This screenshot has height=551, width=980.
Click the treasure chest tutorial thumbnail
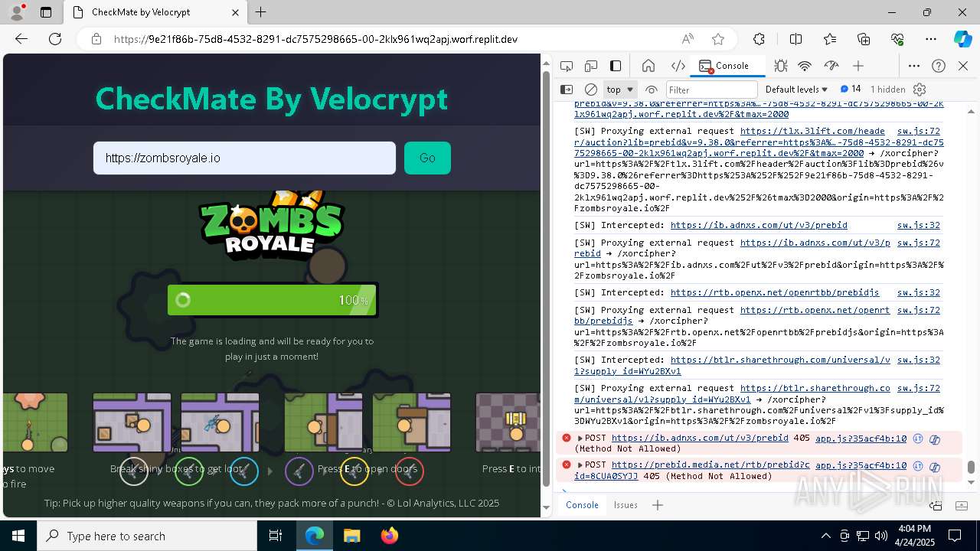(x=508, y=422)
